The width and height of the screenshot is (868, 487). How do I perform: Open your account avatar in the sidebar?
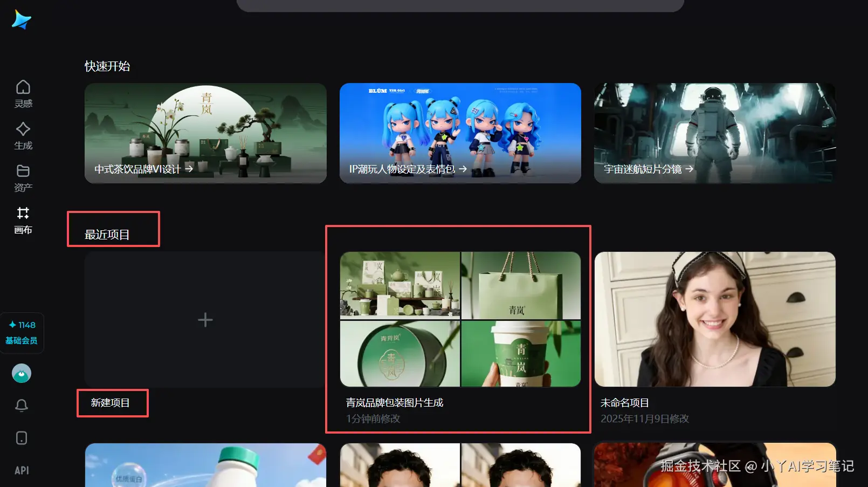point(22,373)
